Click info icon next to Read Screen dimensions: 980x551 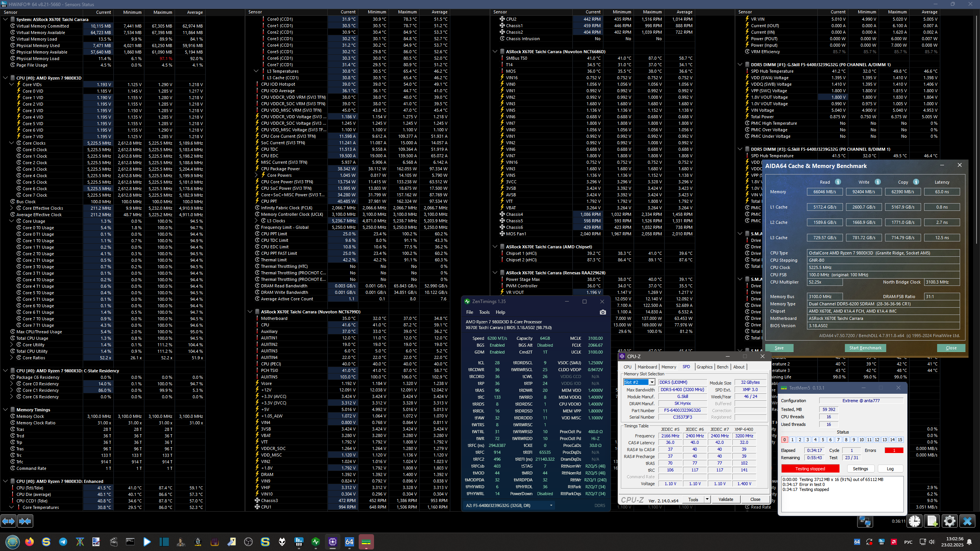[x=838, y=182]
